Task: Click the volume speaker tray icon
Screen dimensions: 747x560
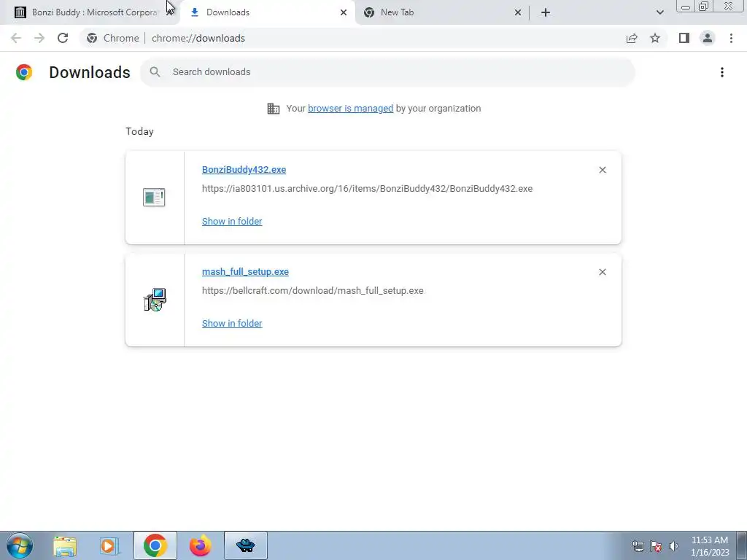Action: (673, 546)
